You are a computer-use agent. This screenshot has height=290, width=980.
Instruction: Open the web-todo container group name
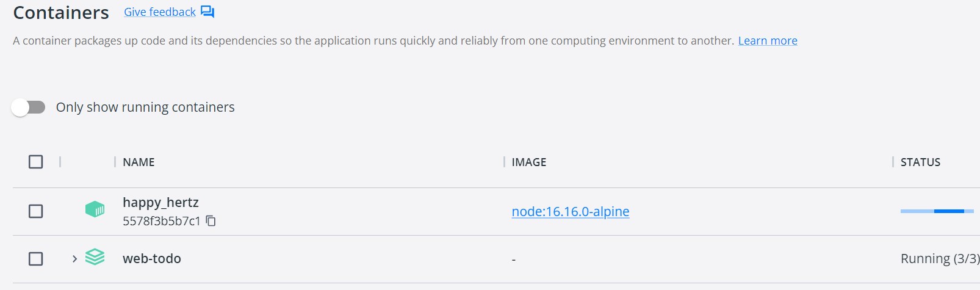[x=152, y=259]
